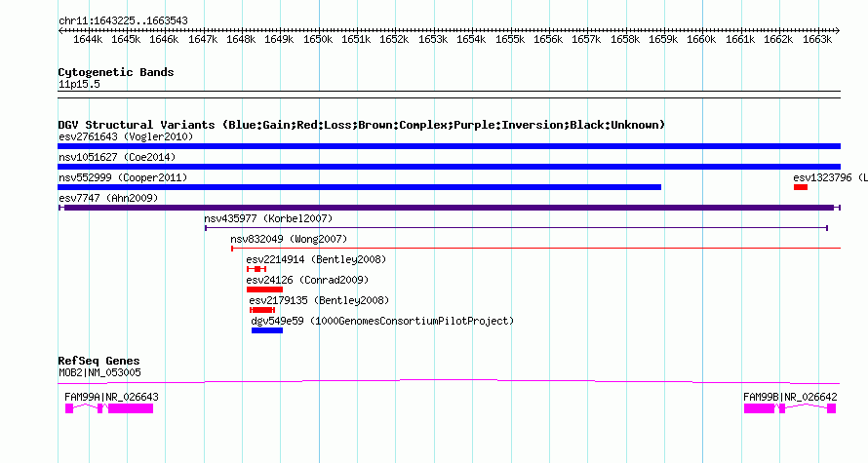This screenshot has height=463, width=868.
Task: Click the Cytogenetic Bands track title
Action: coord(116,72)
